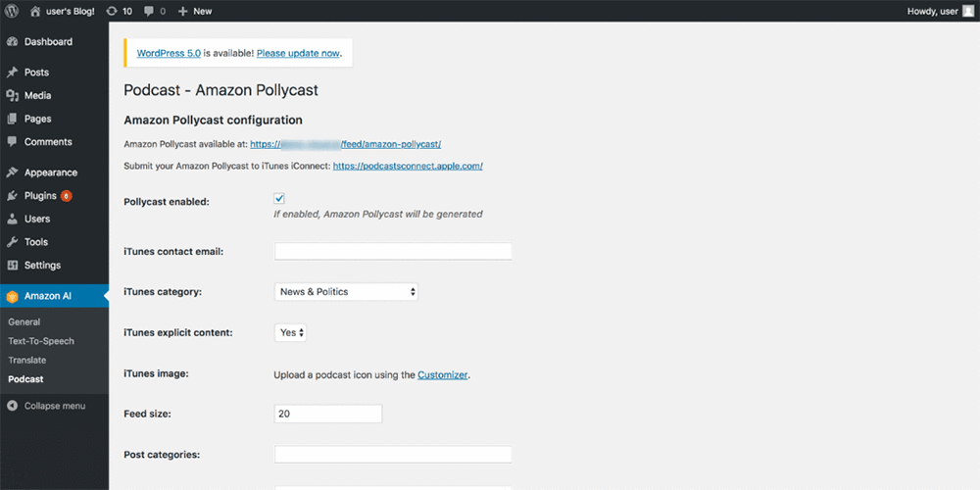Select the Translate submenu item

[26, 360]
